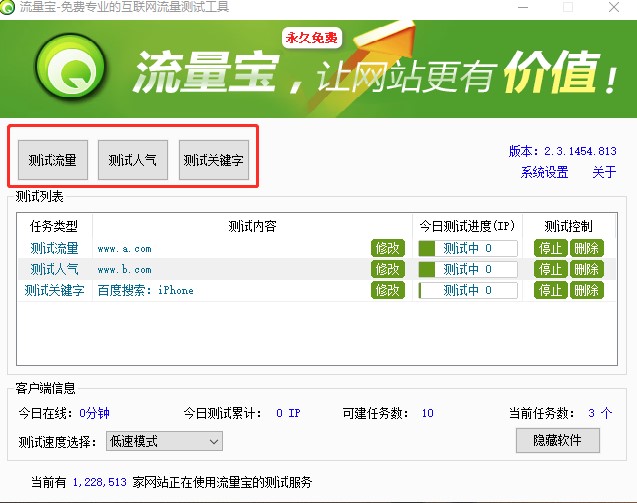637x503 pixels.
Task: Delete the www.a.com task
Action: [587, 248]
